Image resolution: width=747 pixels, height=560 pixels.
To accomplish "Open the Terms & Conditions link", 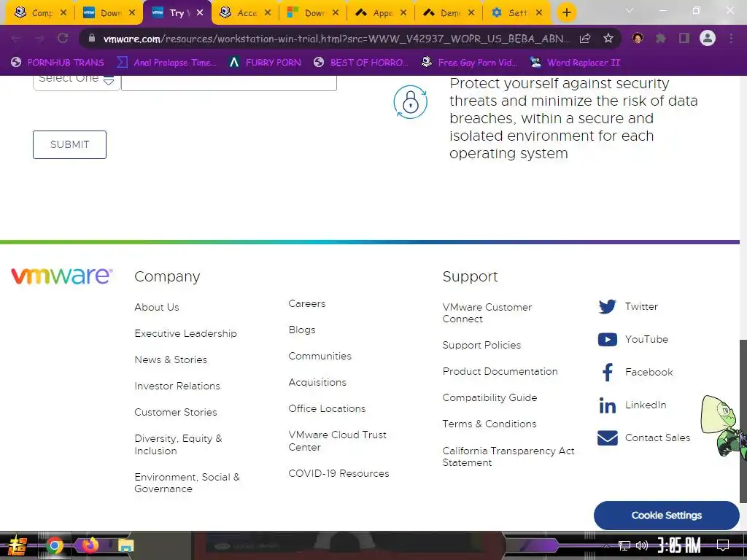I will pyautogui.click(x=489, y=424).
